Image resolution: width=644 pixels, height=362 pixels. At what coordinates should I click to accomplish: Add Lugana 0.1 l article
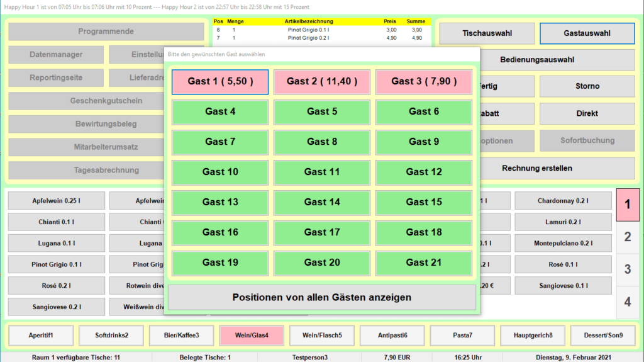coord(56,243)
